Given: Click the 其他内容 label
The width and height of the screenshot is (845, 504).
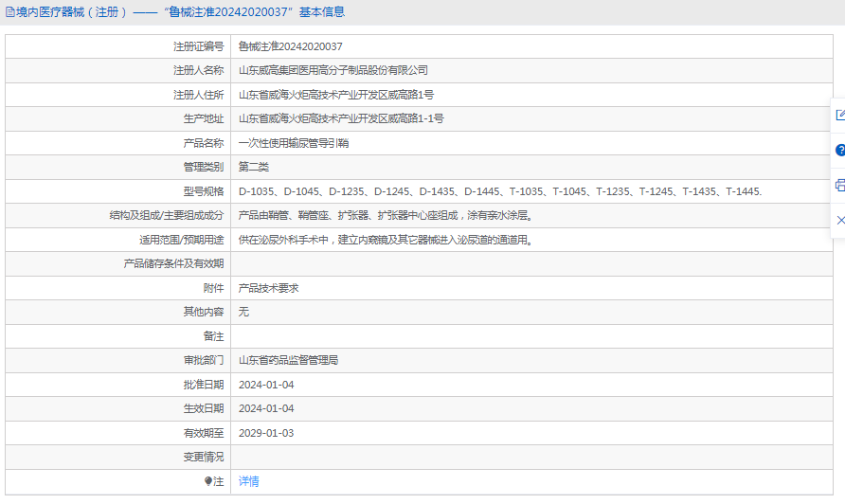Looking at the screenshot, I should pyautogui.click(x=203, y=312).
